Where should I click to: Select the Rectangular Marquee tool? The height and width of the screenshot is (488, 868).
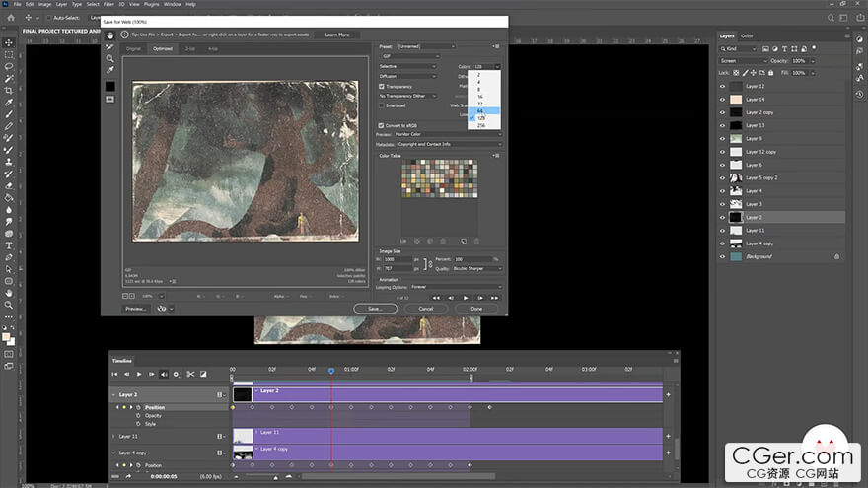tap(9, 55)
